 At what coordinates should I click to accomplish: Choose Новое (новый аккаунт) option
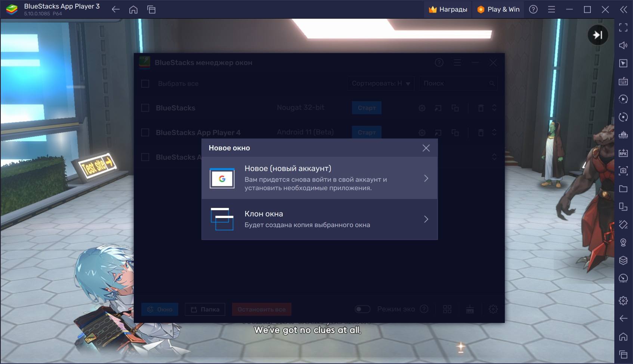[319, 178]
